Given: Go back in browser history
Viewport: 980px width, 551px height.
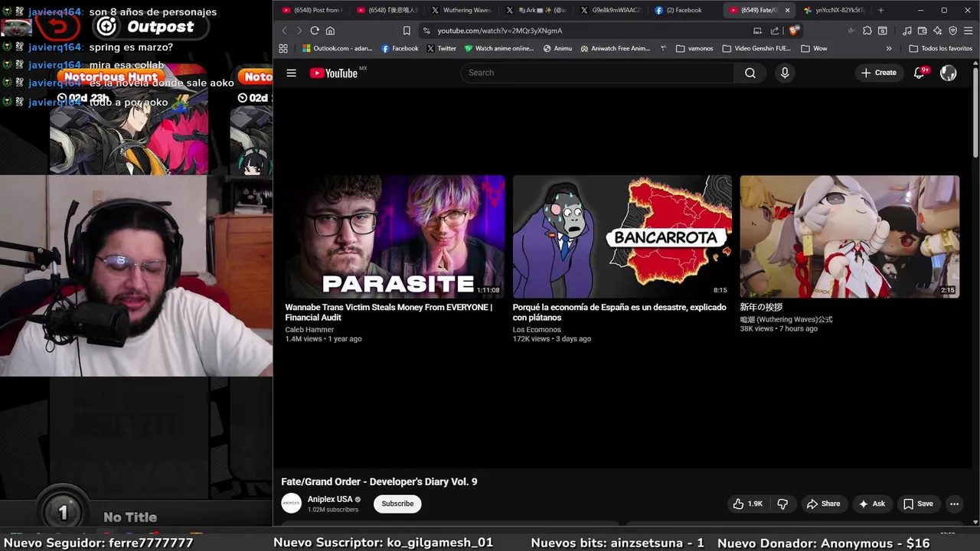Looking at the screenshot, I should [284, 31].
